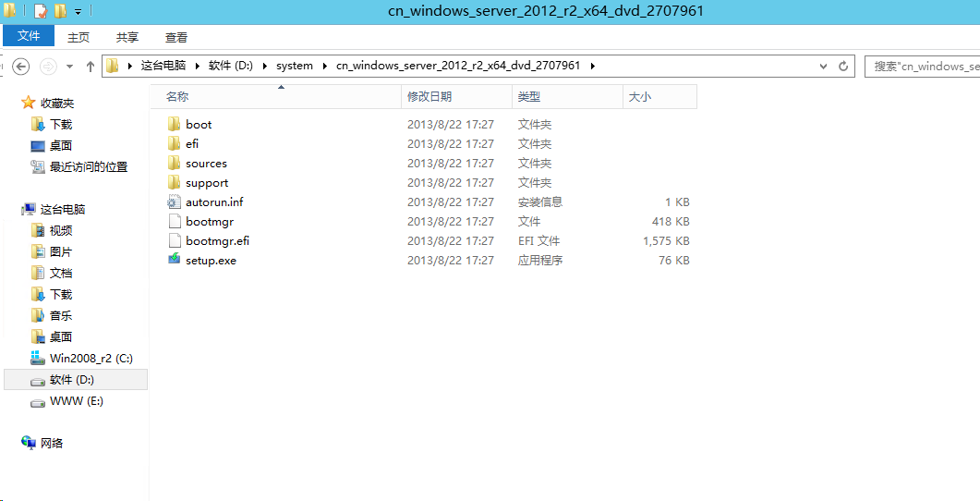
Task: Expand the root arrow before 这台电脑 in path
Action: tap(130, 66)
